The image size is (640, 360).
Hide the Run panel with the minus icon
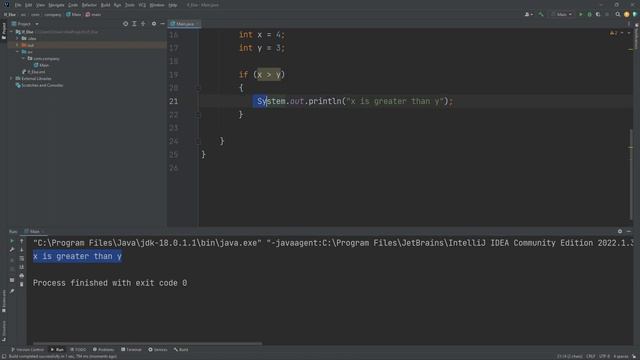(629, 231)
